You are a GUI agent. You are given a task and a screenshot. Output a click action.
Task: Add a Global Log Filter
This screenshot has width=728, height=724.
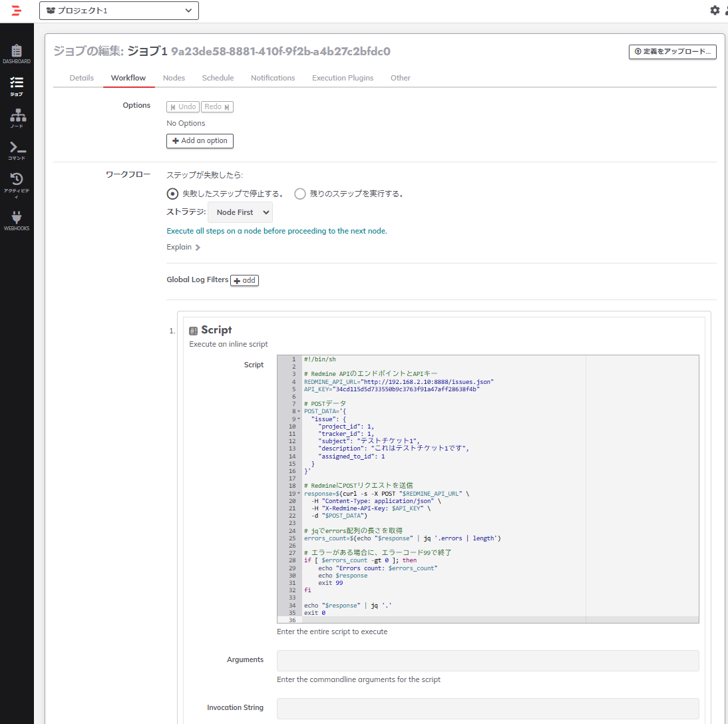coord(244,280)
